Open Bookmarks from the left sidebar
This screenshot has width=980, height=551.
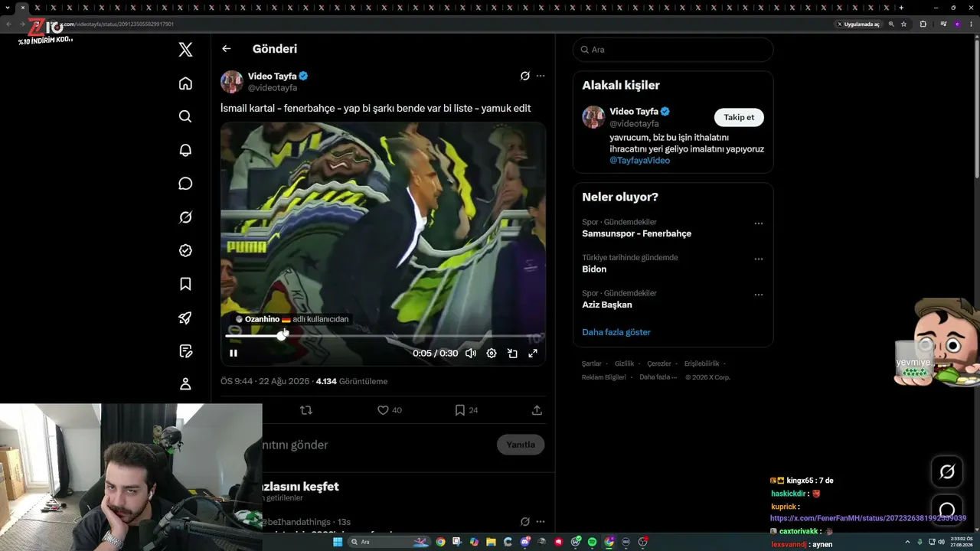point(185,284)
